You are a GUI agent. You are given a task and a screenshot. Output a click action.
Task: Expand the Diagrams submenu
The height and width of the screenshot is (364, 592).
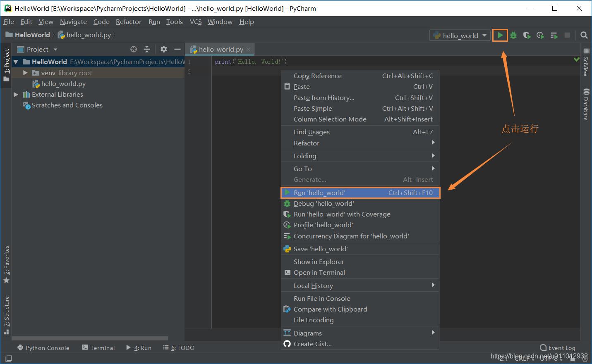click(x=360, y=333)
